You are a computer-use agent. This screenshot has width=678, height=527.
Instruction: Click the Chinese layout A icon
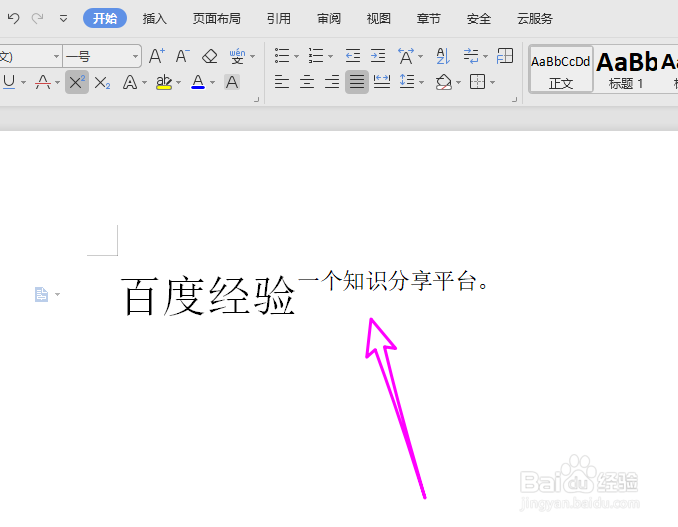tap(406, 56)
